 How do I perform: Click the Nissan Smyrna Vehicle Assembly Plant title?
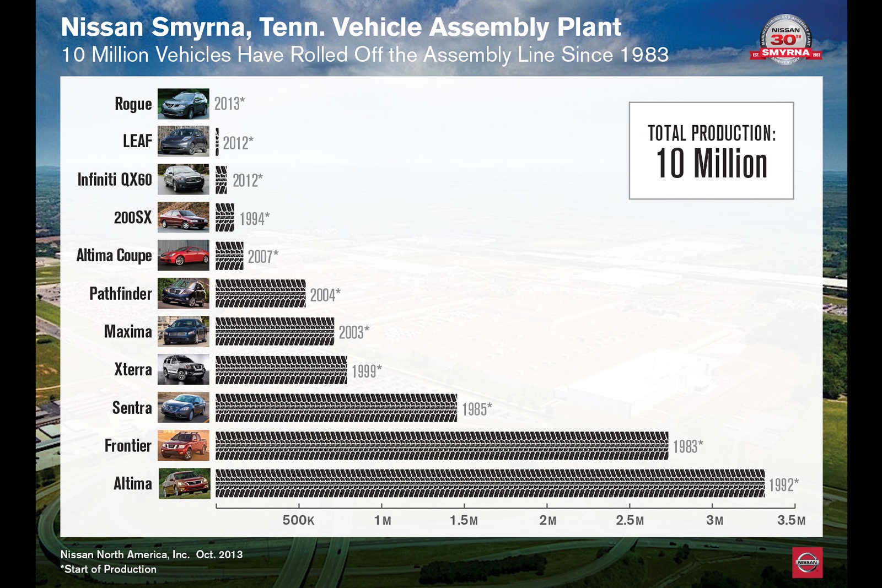point(341,27)
